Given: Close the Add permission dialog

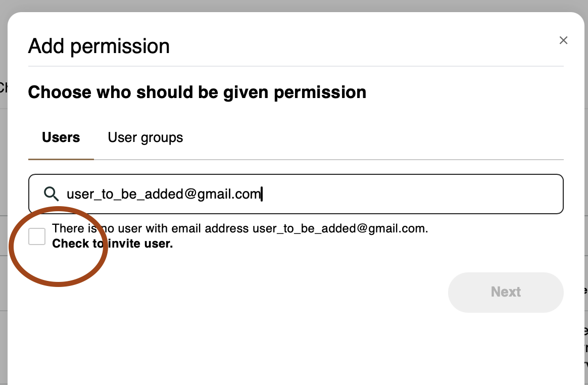Looking at the screenshot, I should point(563,40).
